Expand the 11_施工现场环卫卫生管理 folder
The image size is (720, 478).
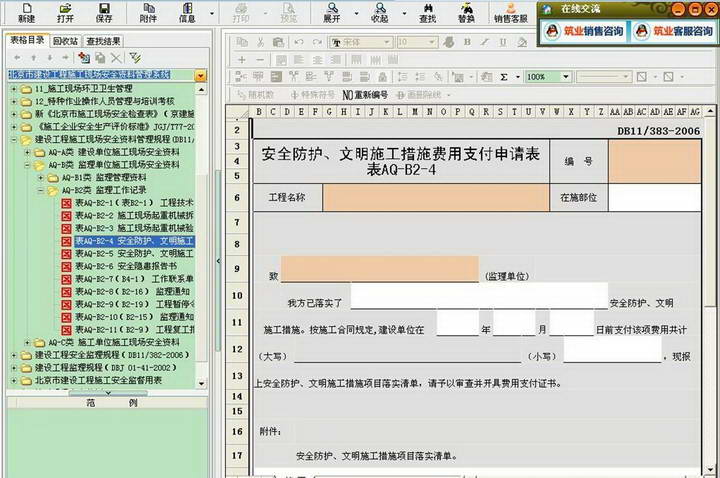point(14,89)
